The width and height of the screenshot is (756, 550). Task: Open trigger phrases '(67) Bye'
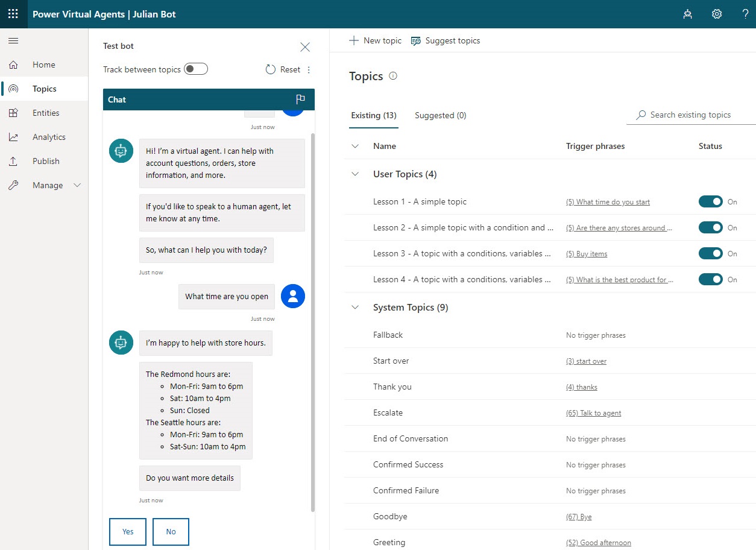tap(579, 517)
